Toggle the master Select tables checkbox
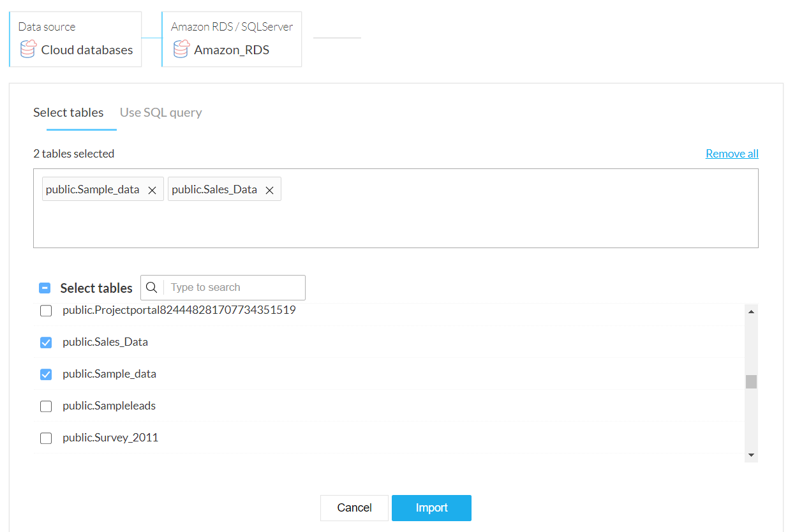788x532 pixels. [45, 288]
